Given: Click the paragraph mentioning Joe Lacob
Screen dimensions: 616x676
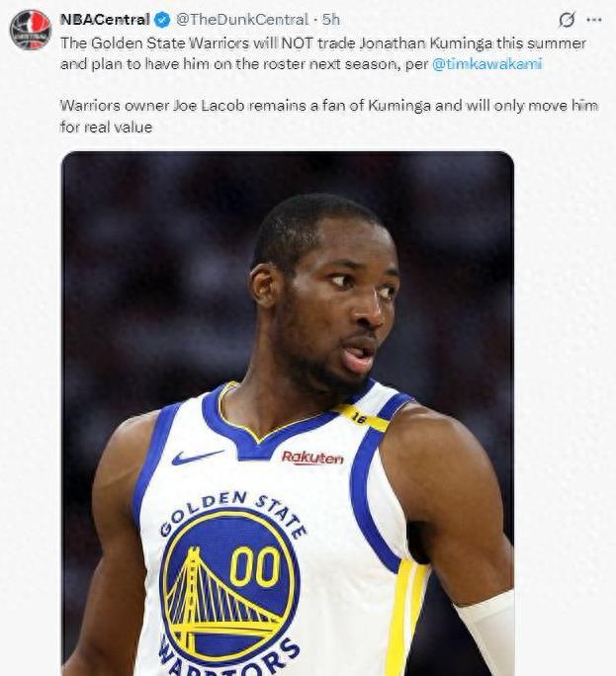Looking at the screenshot, I should coord(329,116).
